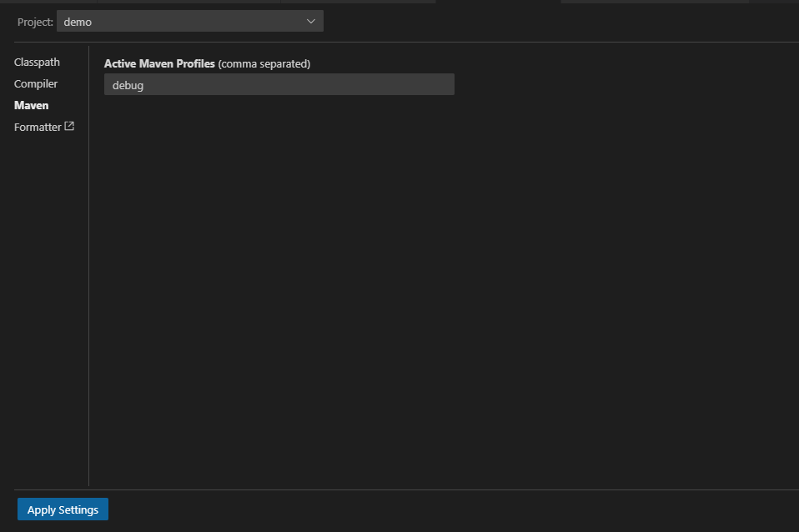Open the Project dropdown showing demo
The width and height of the screenshot is (799, 532).
click(x=189, y=21)
